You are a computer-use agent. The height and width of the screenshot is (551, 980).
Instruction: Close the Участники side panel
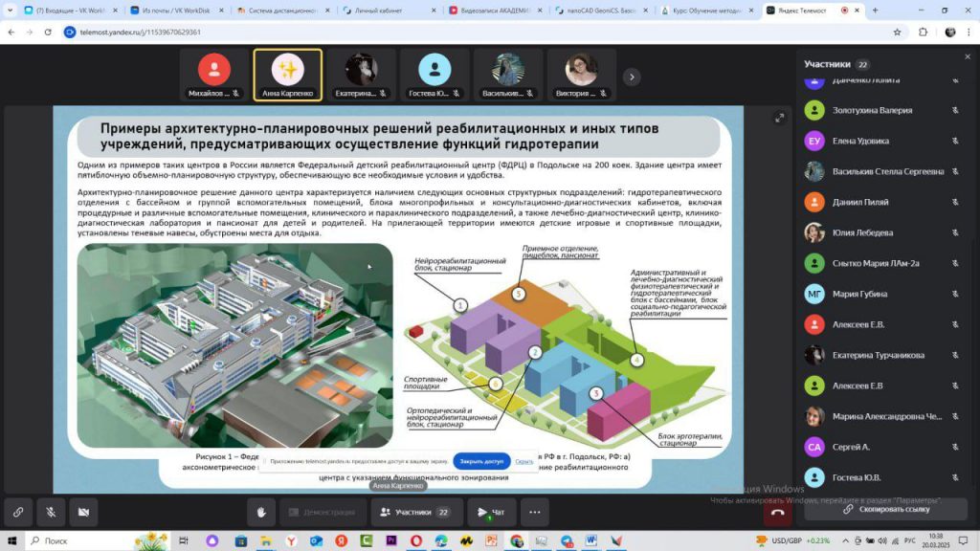coord(967,56)
